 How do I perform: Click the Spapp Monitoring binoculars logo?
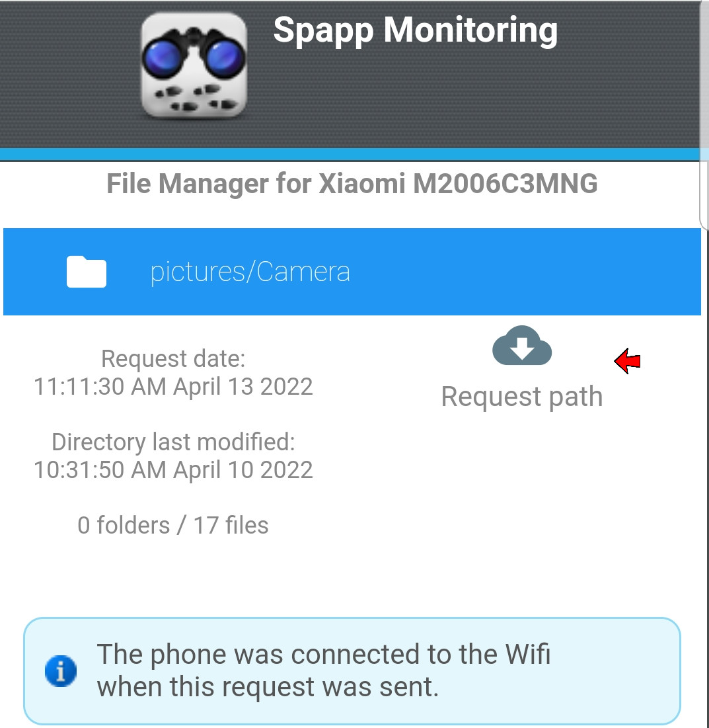tap(194, 65)
